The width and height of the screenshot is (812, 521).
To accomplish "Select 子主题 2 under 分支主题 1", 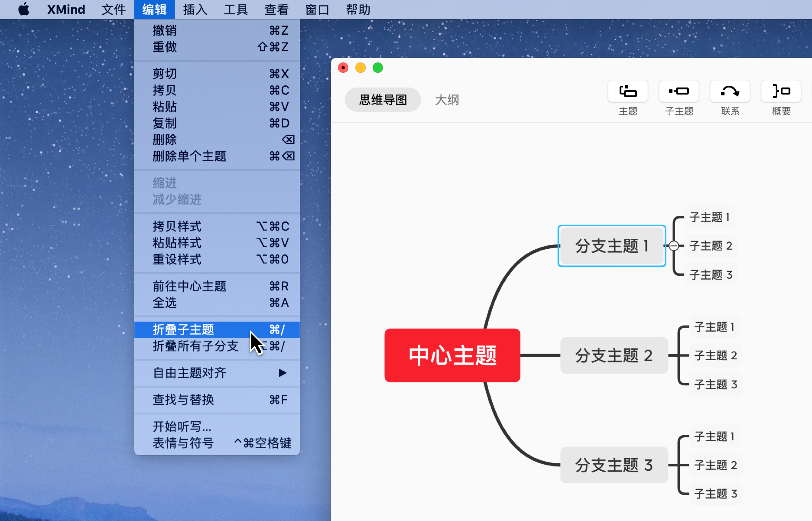I will 711,246.
